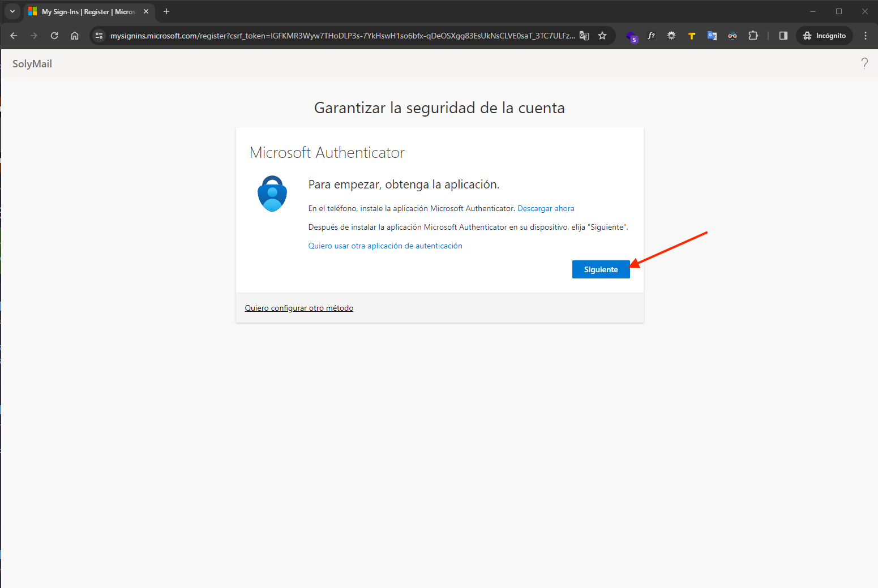Viewport: 878px width, 588px height.
Task: Reload the current page
Action: (x=54, y=36)
